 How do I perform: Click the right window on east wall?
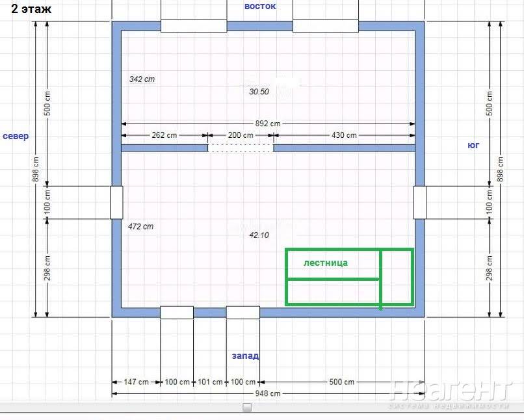tap(325, 26)
